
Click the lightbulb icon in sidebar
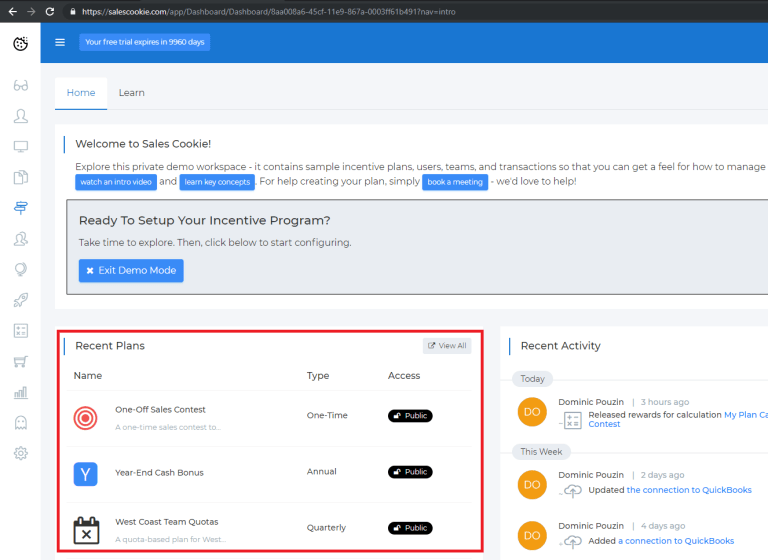point(20,269)
